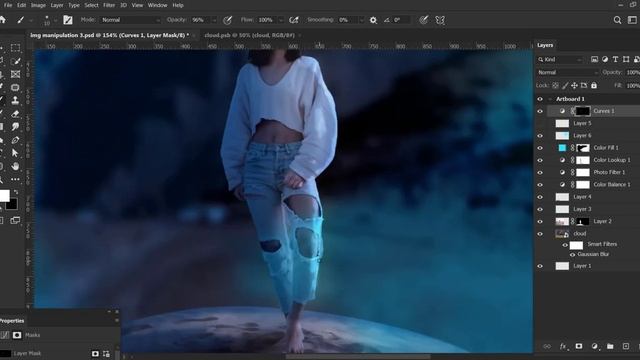The image size is (640, 360).
Task: Open the Smoothing value dropdown
Action: (361, 20)
